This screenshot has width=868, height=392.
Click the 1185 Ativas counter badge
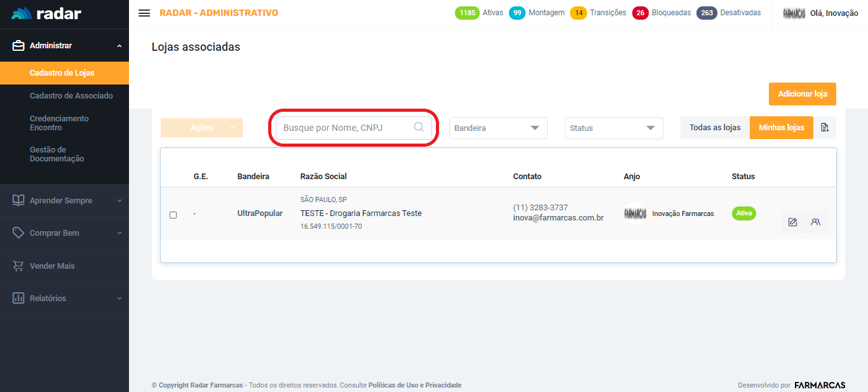467,13
